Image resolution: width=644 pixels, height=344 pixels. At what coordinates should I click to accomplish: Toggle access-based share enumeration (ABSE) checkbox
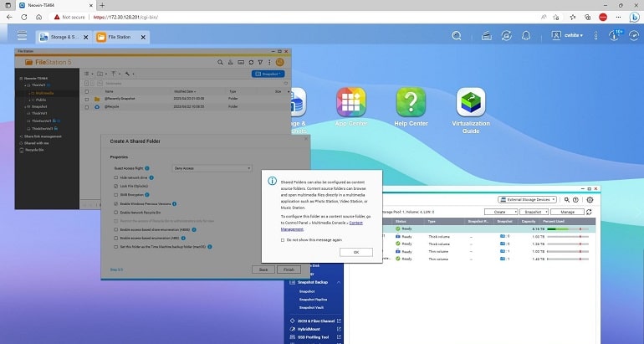click(x=115, y=229)
